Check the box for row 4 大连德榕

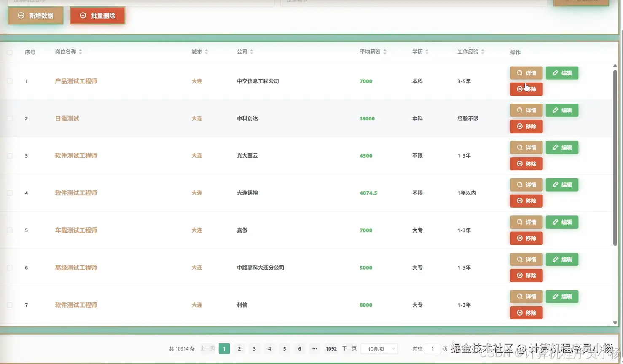point(10,193)
